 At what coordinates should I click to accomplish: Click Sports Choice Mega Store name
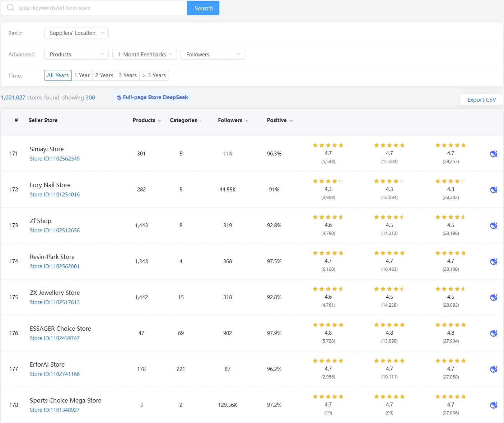[65, 400]
